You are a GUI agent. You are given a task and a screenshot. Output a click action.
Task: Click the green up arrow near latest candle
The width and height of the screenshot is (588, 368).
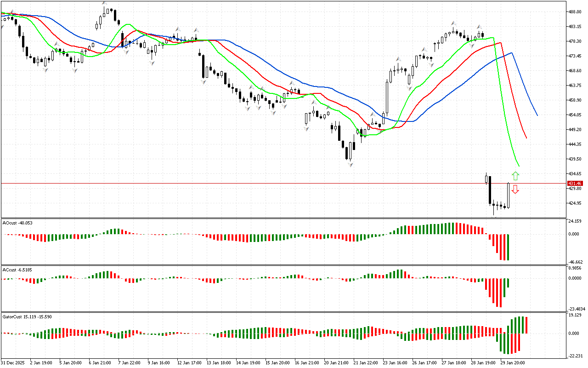tap(515, 176)
